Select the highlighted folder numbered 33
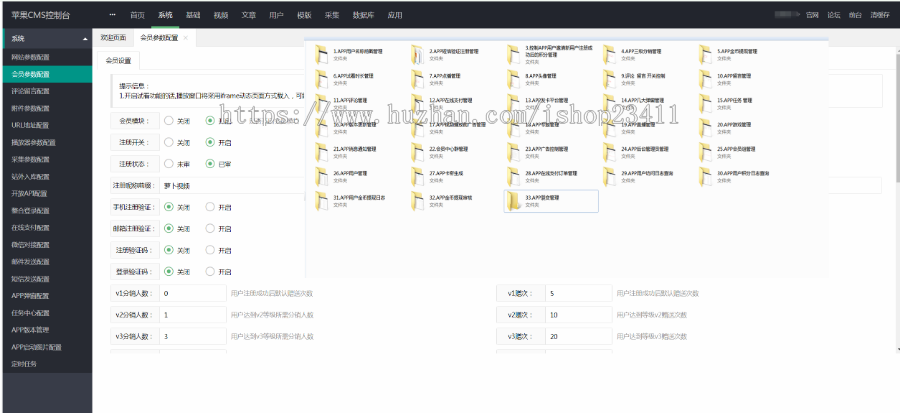The image size is (900, 413). 551,201
